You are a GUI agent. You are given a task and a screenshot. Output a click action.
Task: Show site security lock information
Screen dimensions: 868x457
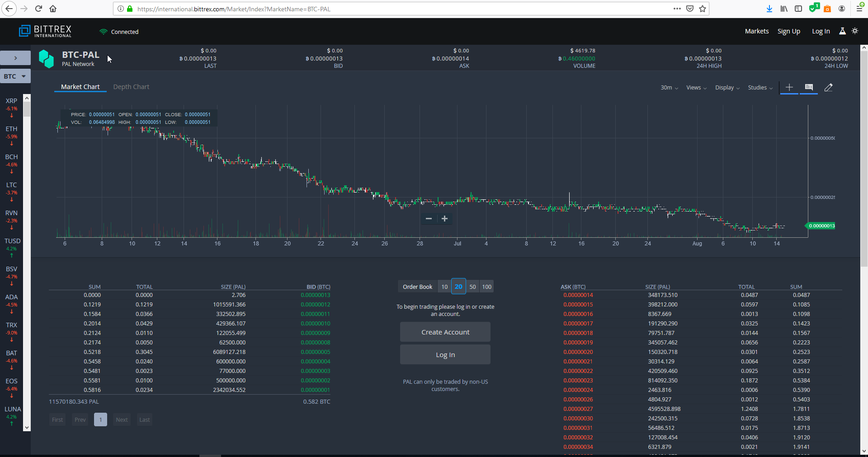coord(130,9)
